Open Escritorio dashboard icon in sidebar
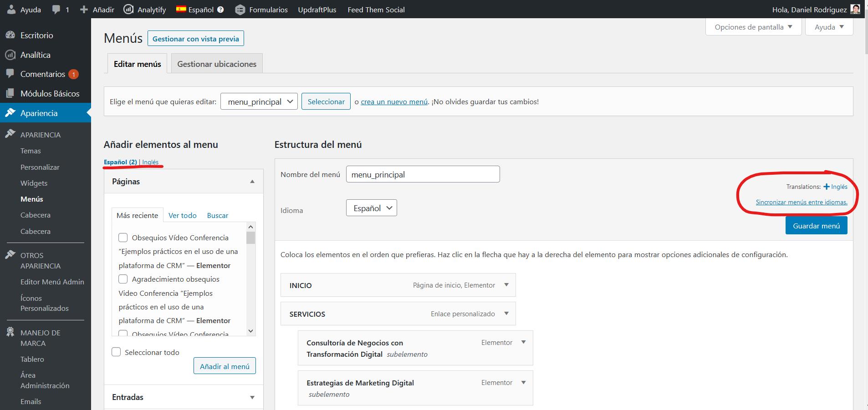The height and width of the screenshot is (410, 868). [10, 35]
